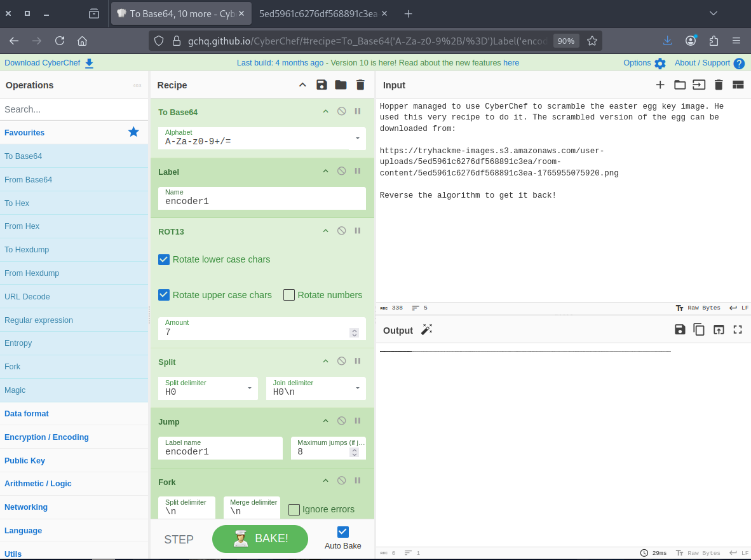The width and height of the screenshot is (751, 560).
Task: Expand the Data format category
Action: [27, 414]
